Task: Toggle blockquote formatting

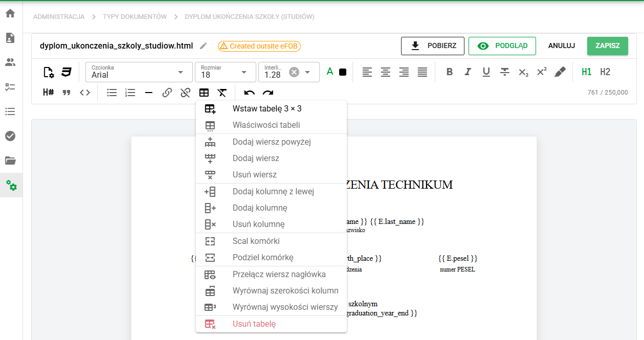Action: tap(66, 93)
